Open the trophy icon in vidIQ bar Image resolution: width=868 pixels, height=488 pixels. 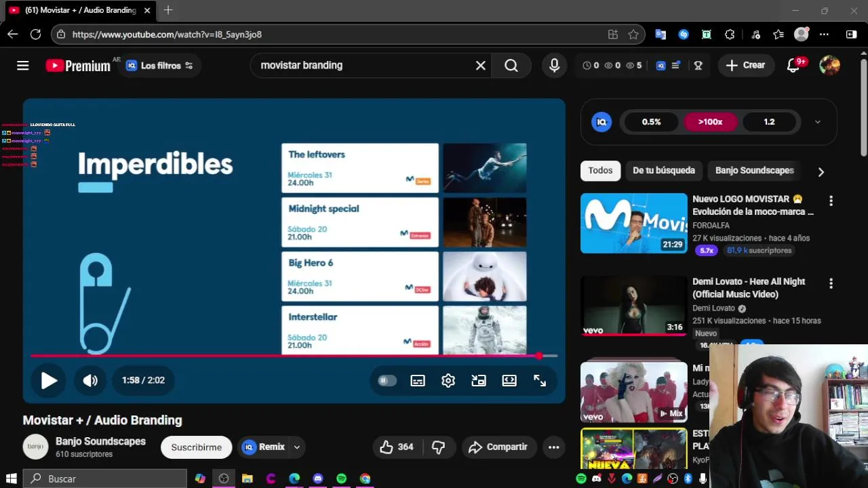tap(698, 66)
